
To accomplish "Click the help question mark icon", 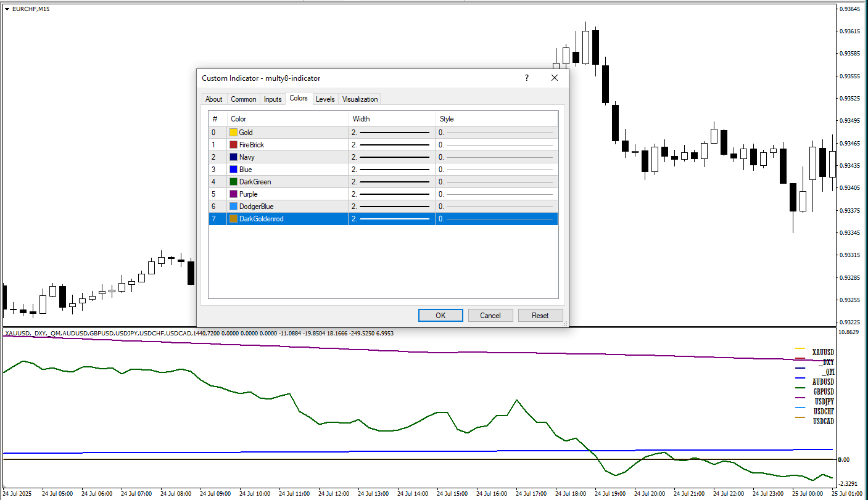I will pos(526,78).
